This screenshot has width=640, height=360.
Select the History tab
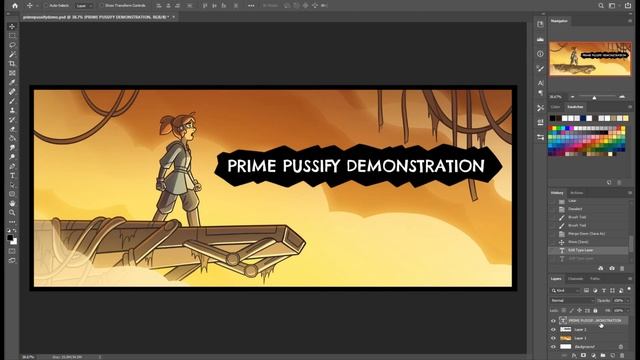coord(557,193)
